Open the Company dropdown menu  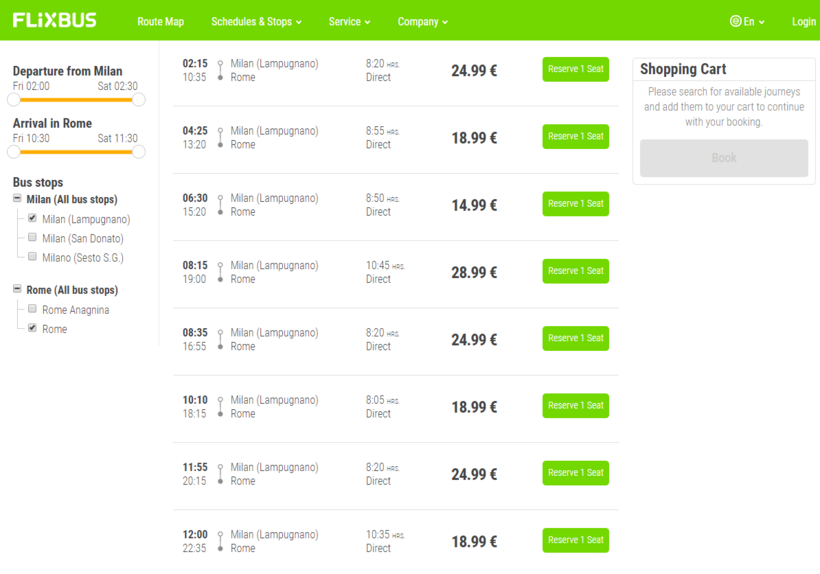pos(422,21)
